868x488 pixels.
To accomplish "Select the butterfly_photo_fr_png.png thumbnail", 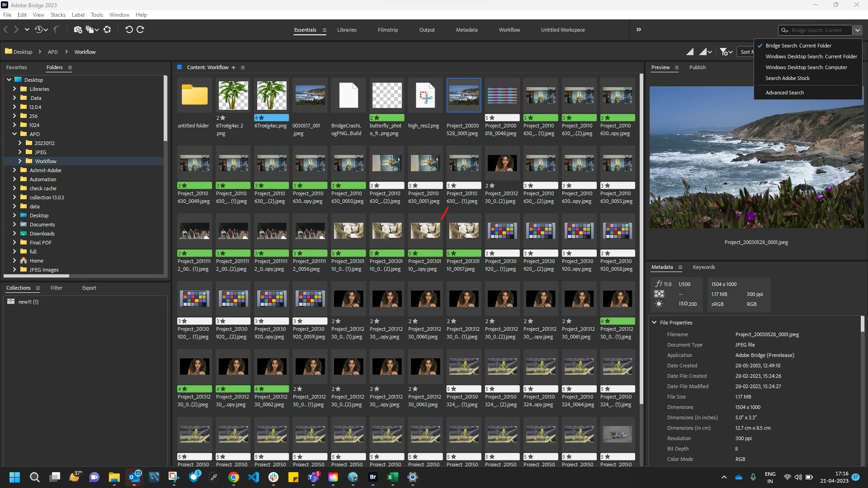I will point(387,95).
